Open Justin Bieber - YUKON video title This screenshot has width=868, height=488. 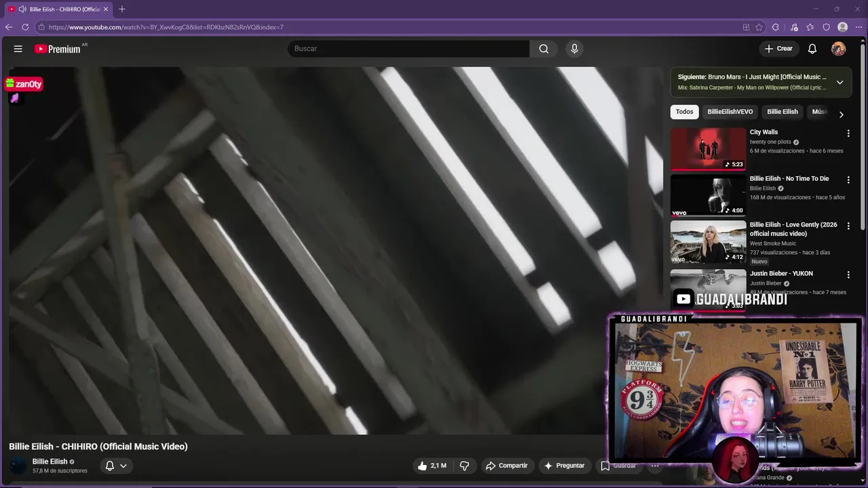tap(781, 274)
